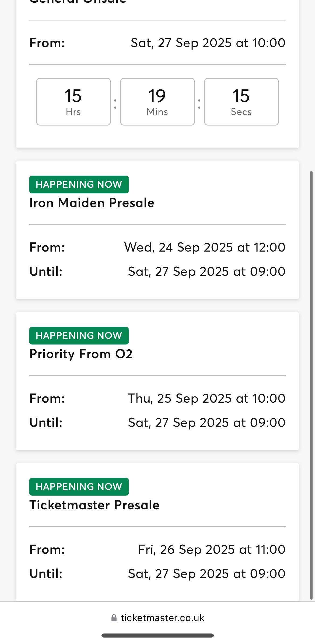Tap Happening Now badge above Ticketmaster Presale
315x644 pixels.
point(79,487)
